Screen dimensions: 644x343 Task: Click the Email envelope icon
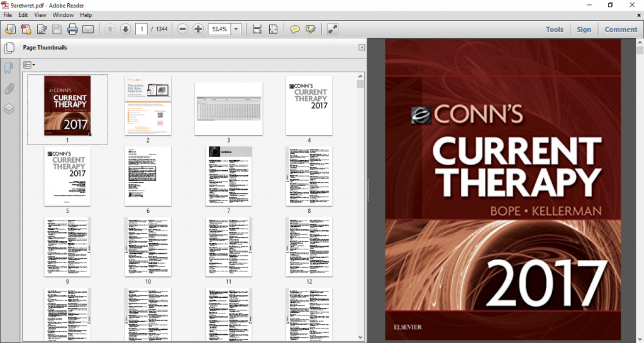click(x=88, y=29)
